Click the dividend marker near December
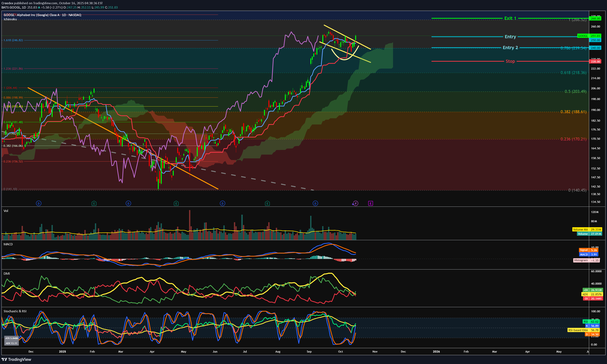 point(39,203)
